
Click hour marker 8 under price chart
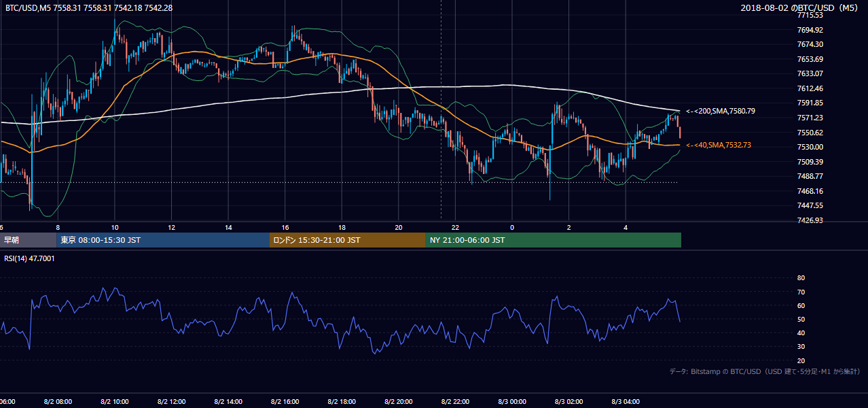point(58,227)
